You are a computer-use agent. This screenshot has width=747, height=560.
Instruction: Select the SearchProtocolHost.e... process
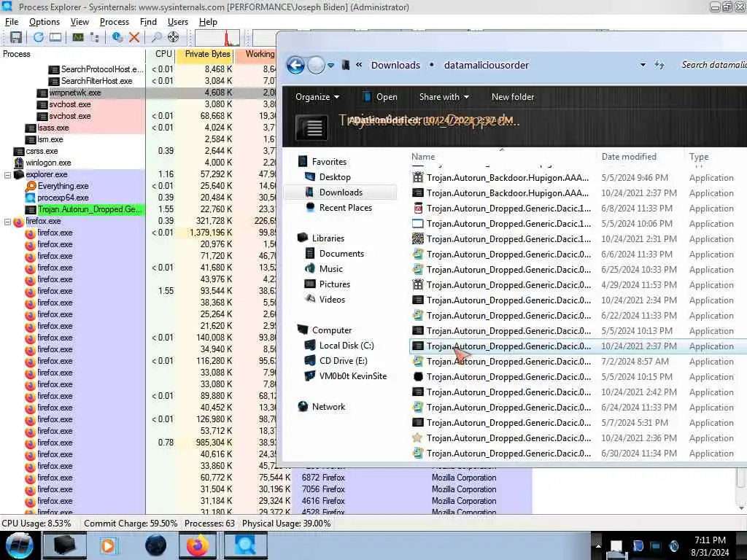click(101, 69)
